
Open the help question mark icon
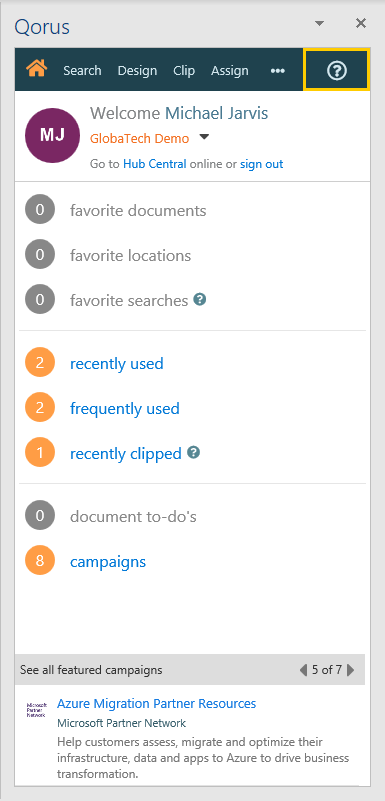[336, 70]
